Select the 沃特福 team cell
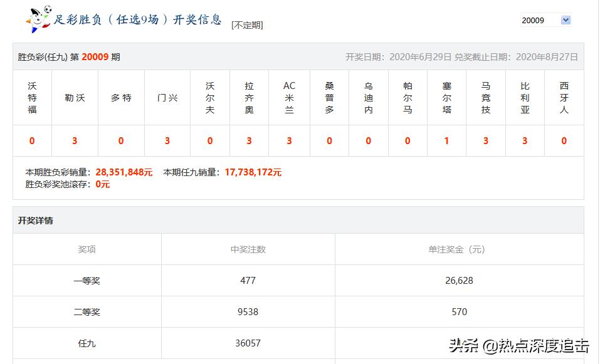Screen dimensions: 600x364 [x=32, y=98]
